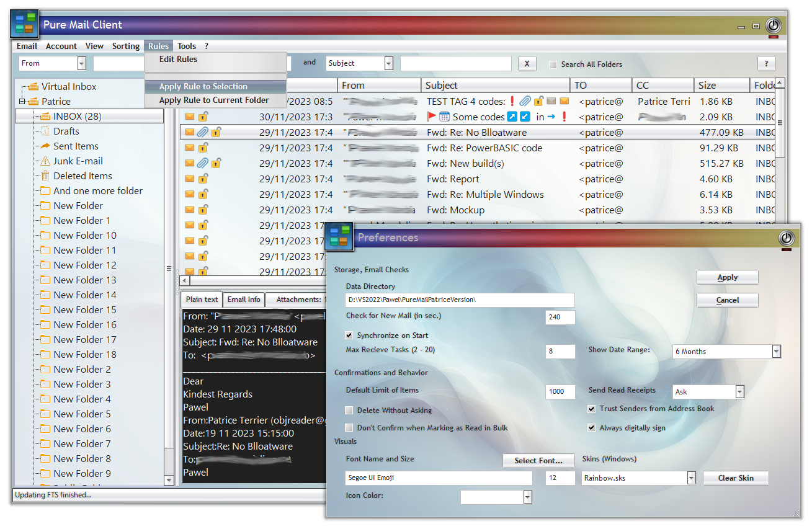Click the envelope icon on the Fwd: Report row
This screenshot has height=529, width=812.
tap(190, 179)
